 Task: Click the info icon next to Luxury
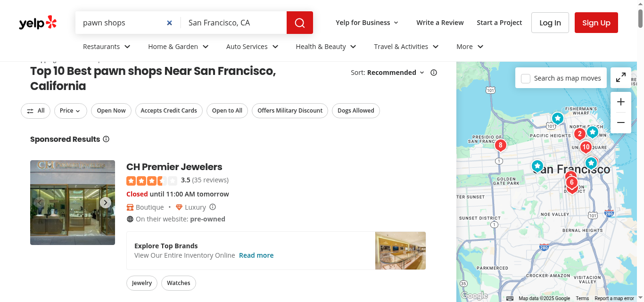click(213, 207)
